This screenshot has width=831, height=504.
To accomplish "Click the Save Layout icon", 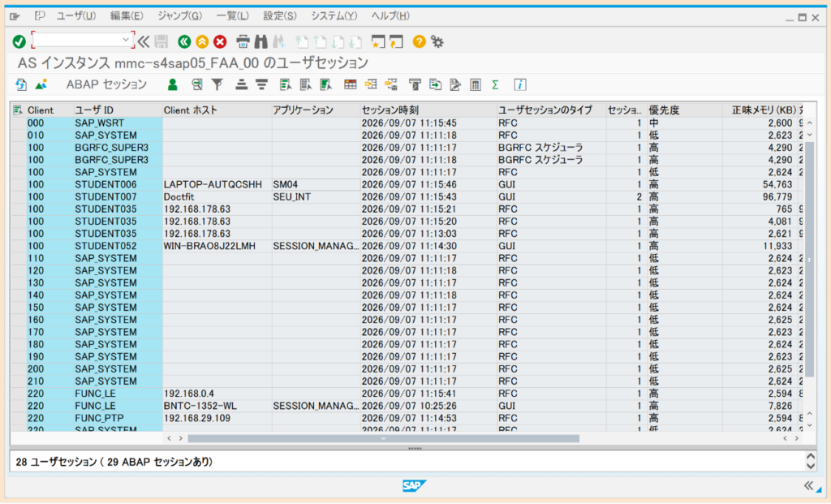I will point(391,84).
